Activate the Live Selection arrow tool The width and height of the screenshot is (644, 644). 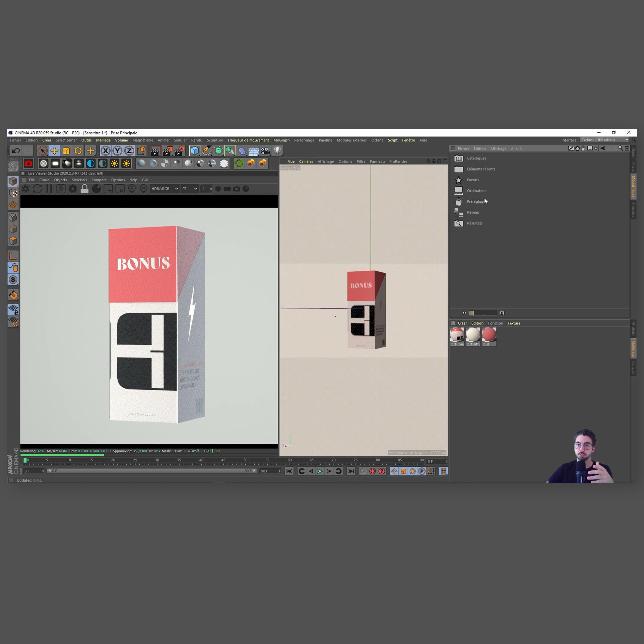pos(42,151)
